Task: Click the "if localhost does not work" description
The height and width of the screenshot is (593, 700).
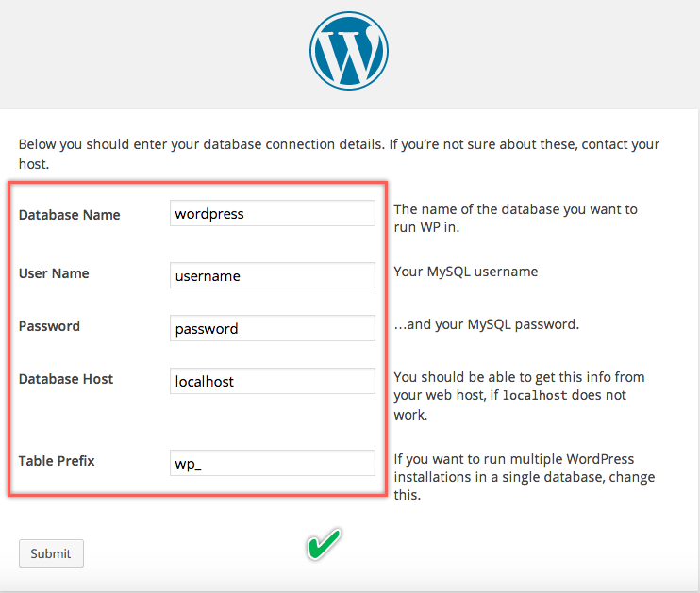Action: 519,396
